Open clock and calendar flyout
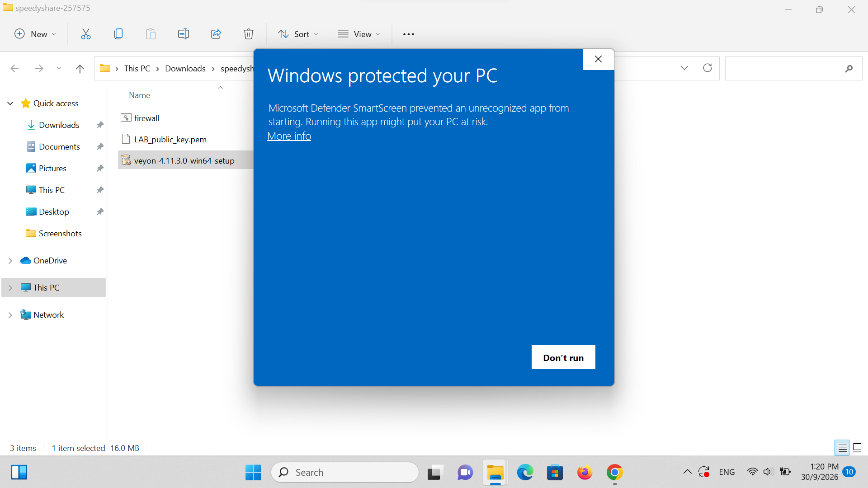 tap(820, 472)
